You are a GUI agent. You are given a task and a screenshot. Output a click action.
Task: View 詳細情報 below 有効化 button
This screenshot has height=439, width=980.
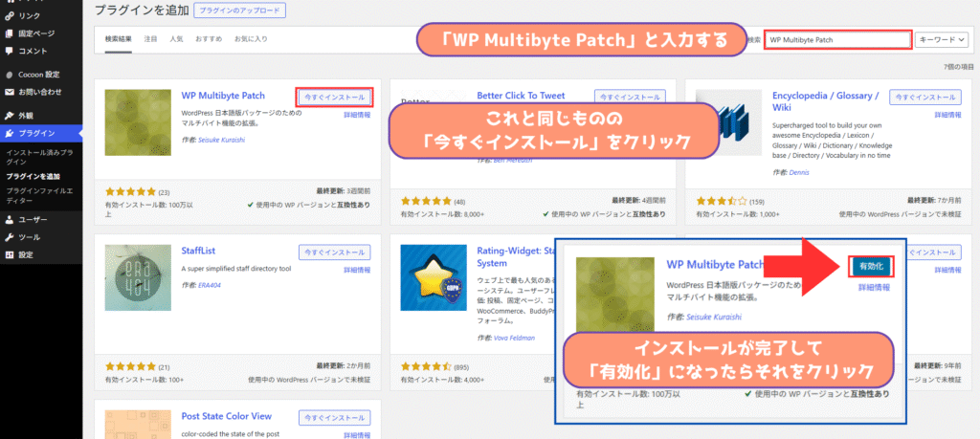pyautogui.click(x=874, y=288)
